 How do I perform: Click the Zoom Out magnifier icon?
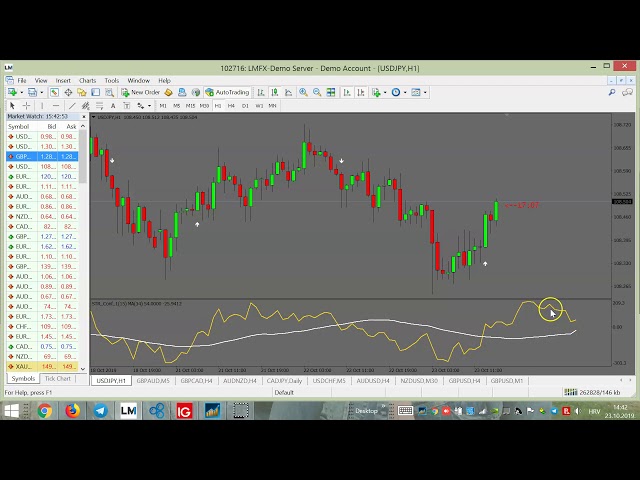click(x=317, y=92)
